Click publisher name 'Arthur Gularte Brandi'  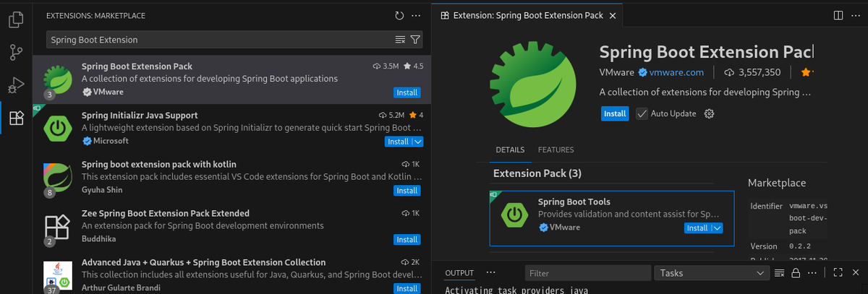coord(122,288)
